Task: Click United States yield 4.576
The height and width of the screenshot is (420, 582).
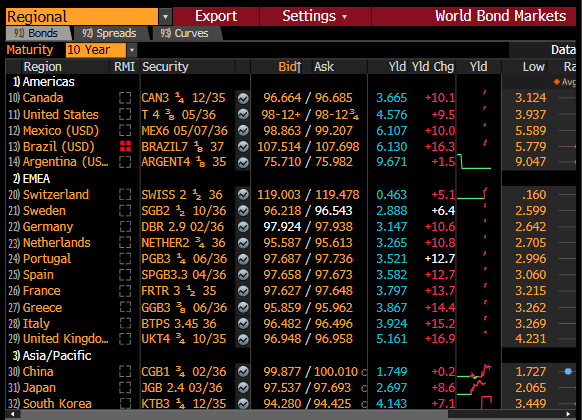Action: [392, 114]
